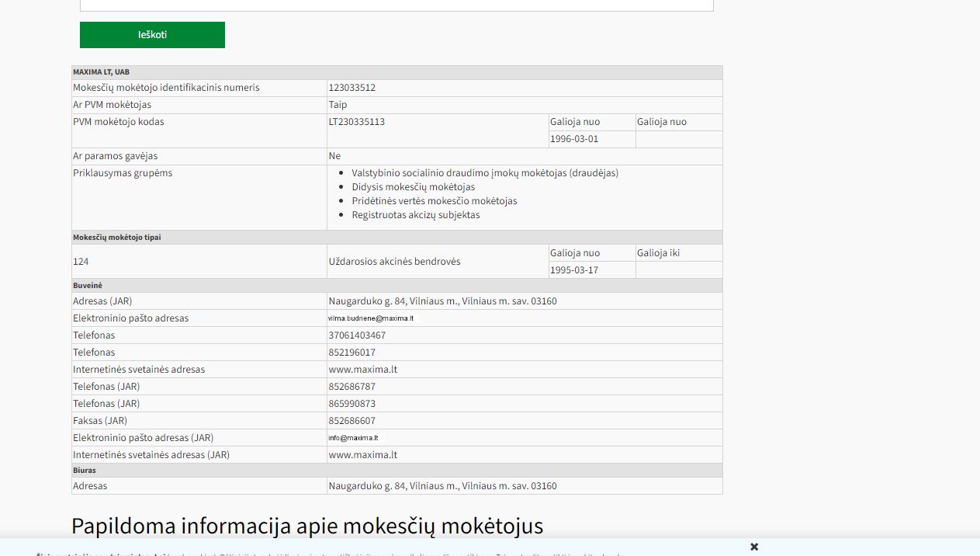Close the cookie notice with the X
Screen dimensions: 980x556
754,547
